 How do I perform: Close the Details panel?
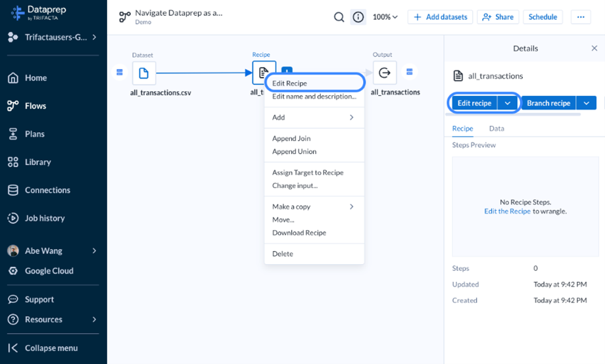pos(594,48)
